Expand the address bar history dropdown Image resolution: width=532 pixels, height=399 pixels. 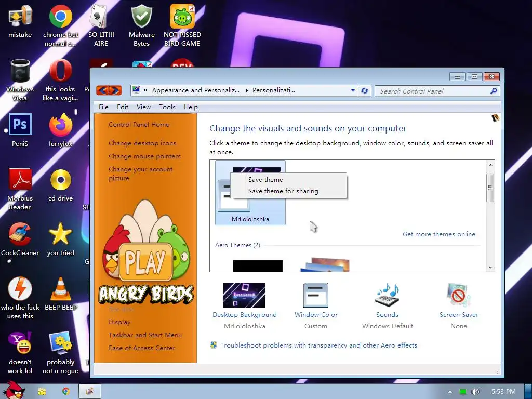pyautogui.click(x=353, y=90)
